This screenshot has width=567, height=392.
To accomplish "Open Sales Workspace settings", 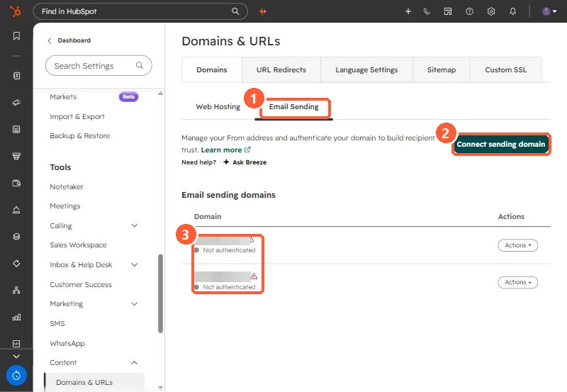I will pos(78,245).
